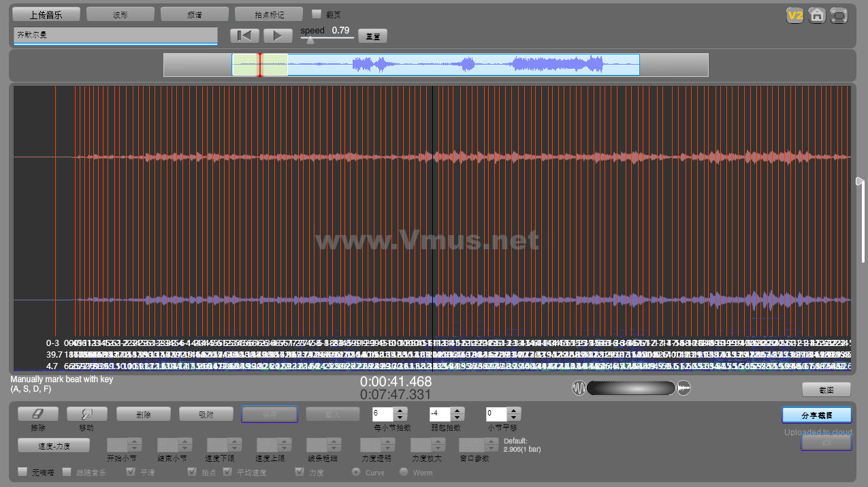The height and width of the screenshot is (487, 868).
Task: Switch to the 频谱 spectrum tab
Action: [195, 14]
